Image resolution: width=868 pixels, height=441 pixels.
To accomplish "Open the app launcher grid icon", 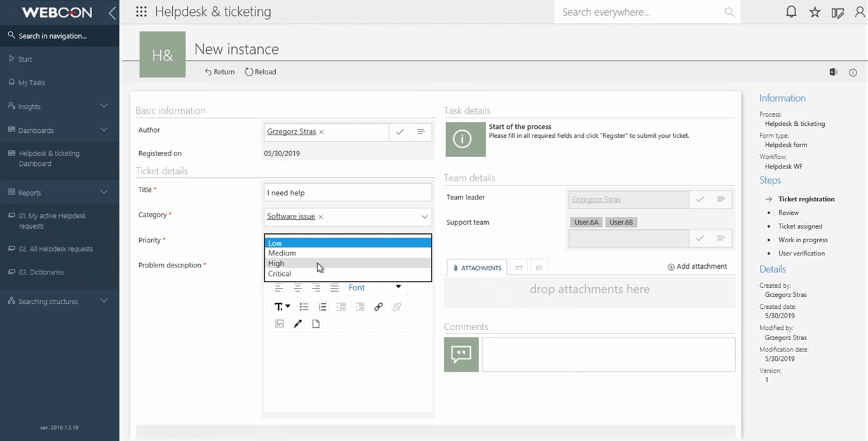I will [141, 12].
